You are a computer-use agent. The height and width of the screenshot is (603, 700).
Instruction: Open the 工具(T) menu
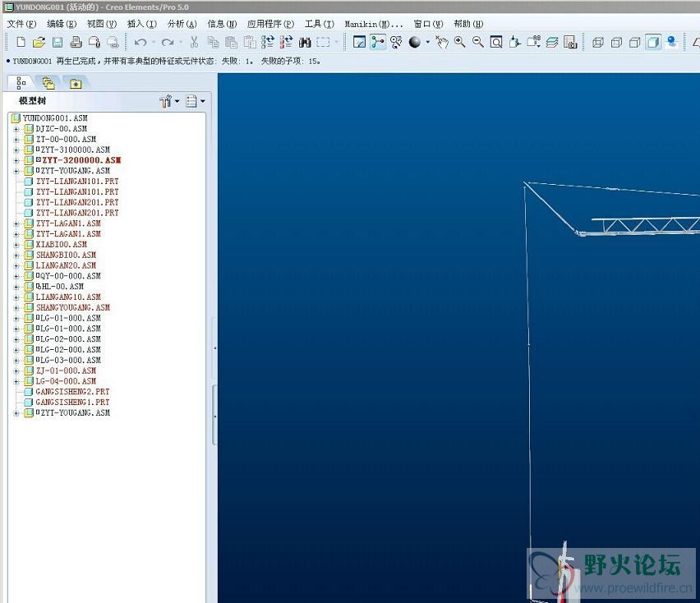[x=319, y=24]
